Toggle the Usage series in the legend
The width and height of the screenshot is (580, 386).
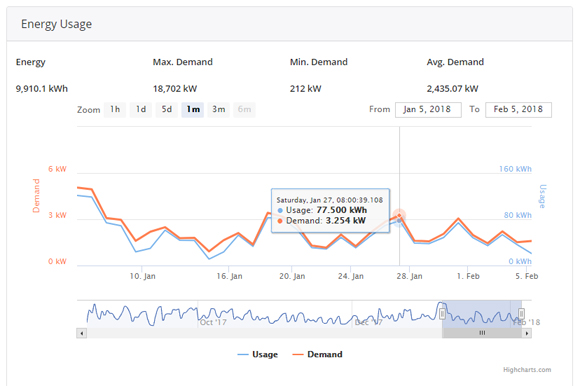point(257,354)
